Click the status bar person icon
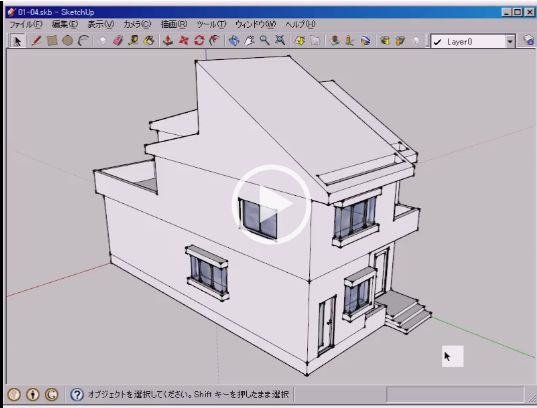 click(33, 395)
